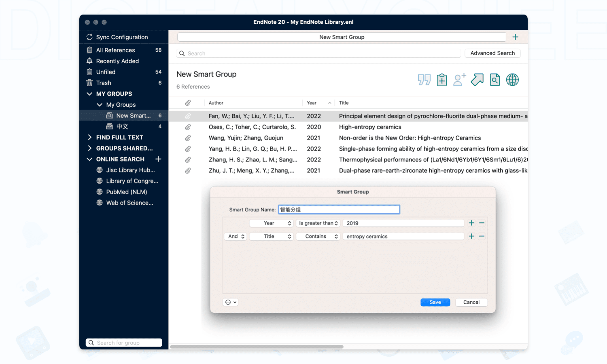607x364 pixels.
Task: Click the share group person icon
Action: point(459,80)
